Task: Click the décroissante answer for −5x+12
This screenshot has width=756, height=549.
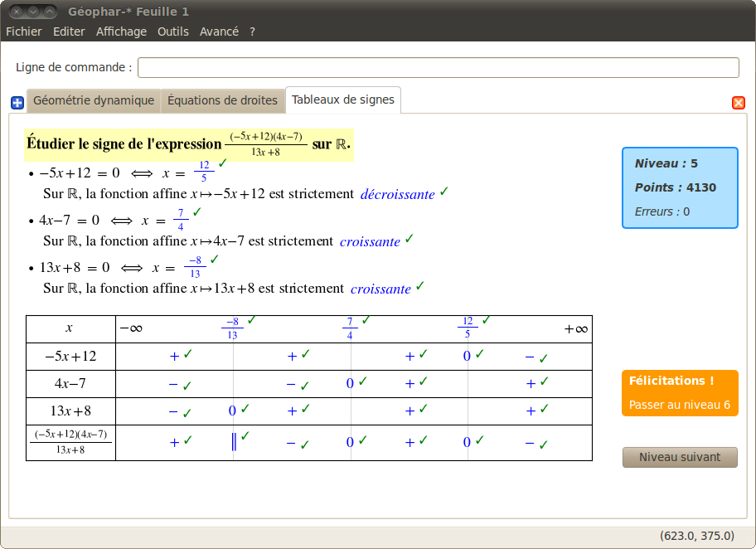Action: 398,194
